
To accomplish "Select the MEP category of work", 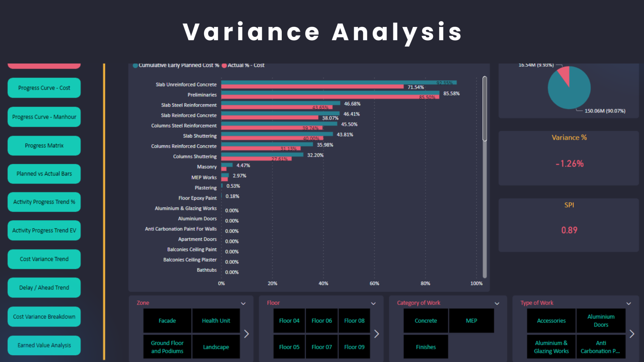I will pyautogui.click(x=471, y=321).
